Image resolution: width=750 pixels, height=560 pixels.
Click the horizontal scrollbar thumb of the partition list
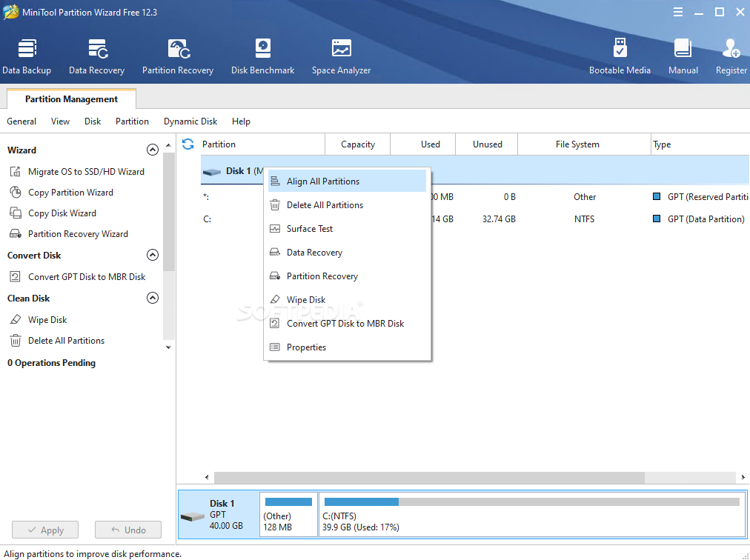click(429, 477)
